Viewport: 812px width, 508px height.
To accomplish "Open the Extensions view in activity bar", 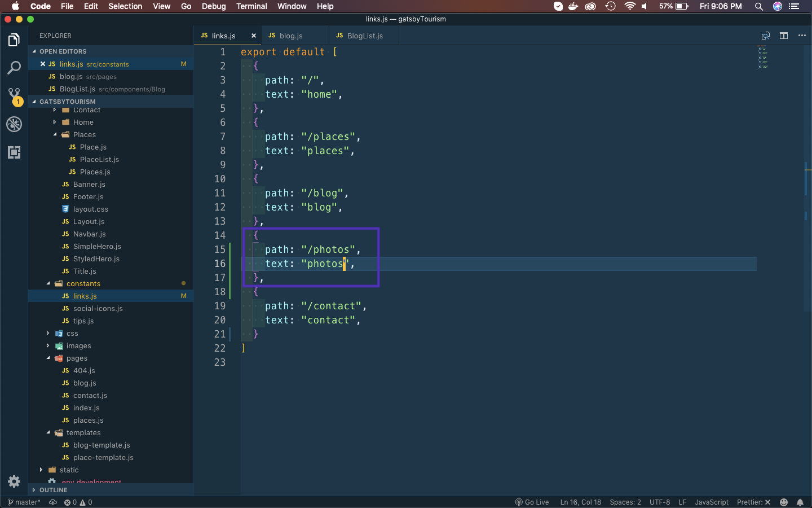I will coord(14,152).
